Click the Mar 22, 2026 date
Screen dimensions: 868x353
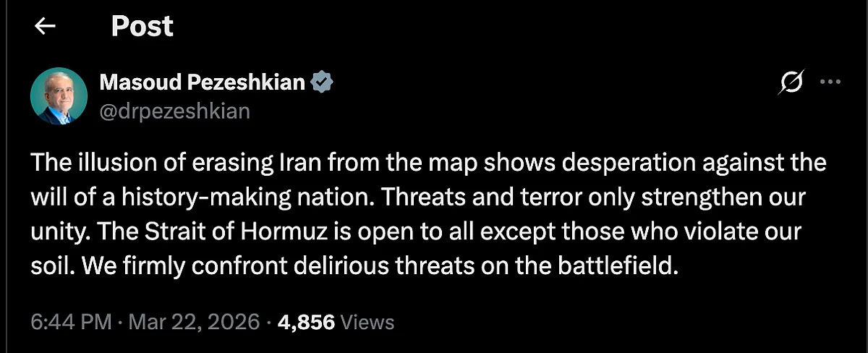click(x=194, y=321)
